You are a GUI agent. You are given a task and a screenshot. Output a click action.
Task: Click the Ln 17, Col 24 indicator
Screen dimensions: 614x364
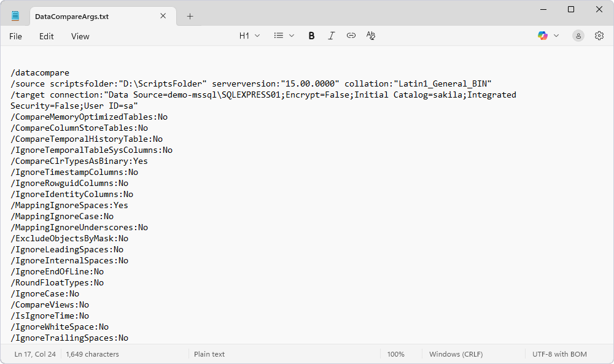tap(33, 354)
